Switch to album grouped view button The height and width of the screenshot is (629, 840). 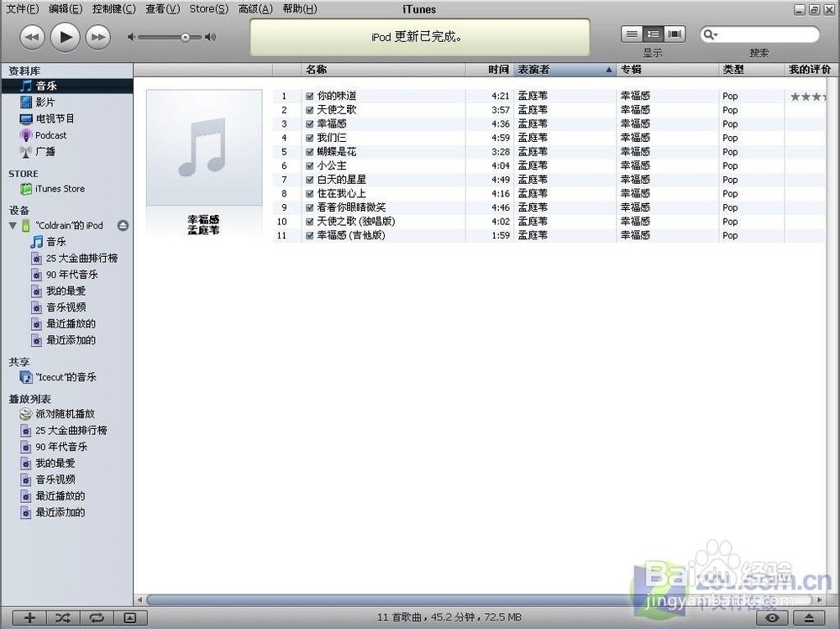(x=653, y=34)
